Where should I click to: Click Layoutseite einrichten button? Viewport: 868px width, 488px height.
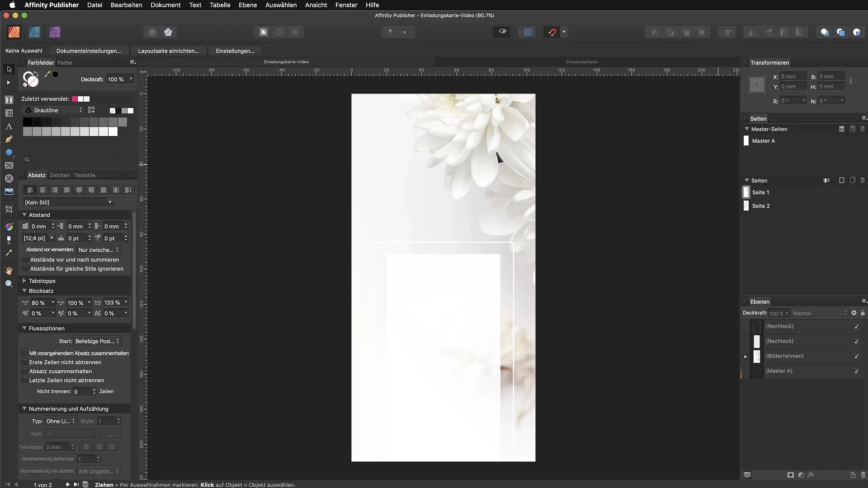[x=168, y=51]
